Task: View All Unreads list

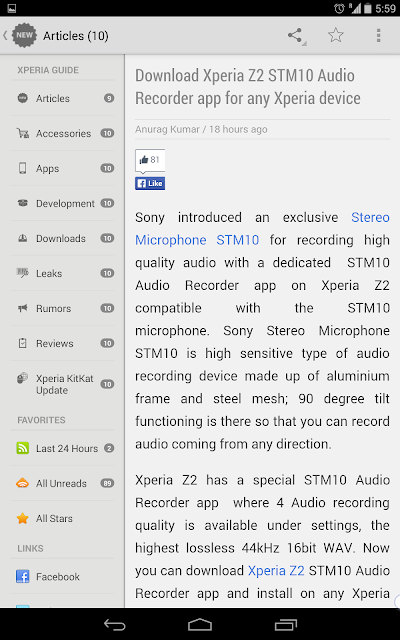Action: pos(62,483)
